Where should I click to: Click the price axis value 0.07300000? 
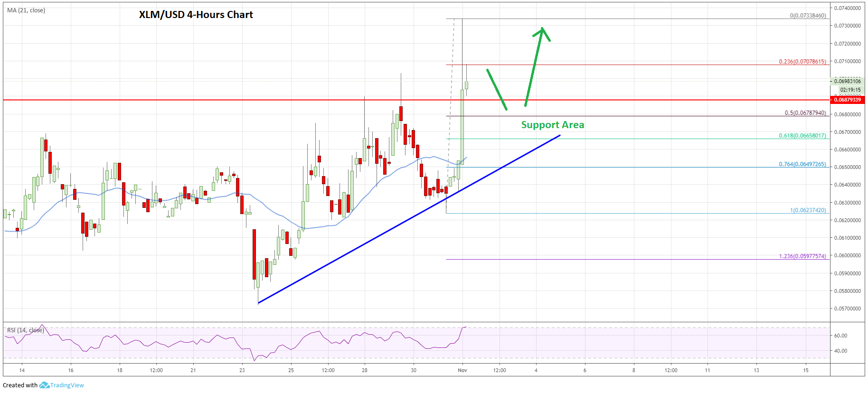pyautogui.click(x=848, y=26)
